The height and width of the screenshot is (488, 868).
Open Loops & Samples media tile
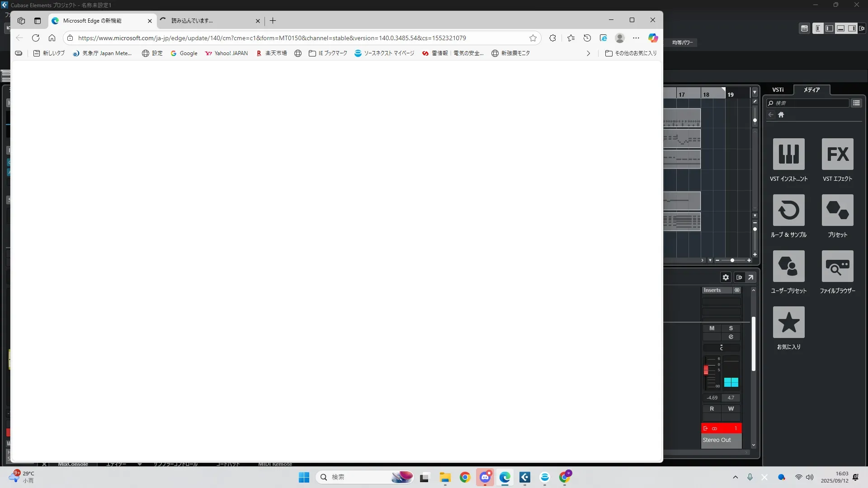788,210
